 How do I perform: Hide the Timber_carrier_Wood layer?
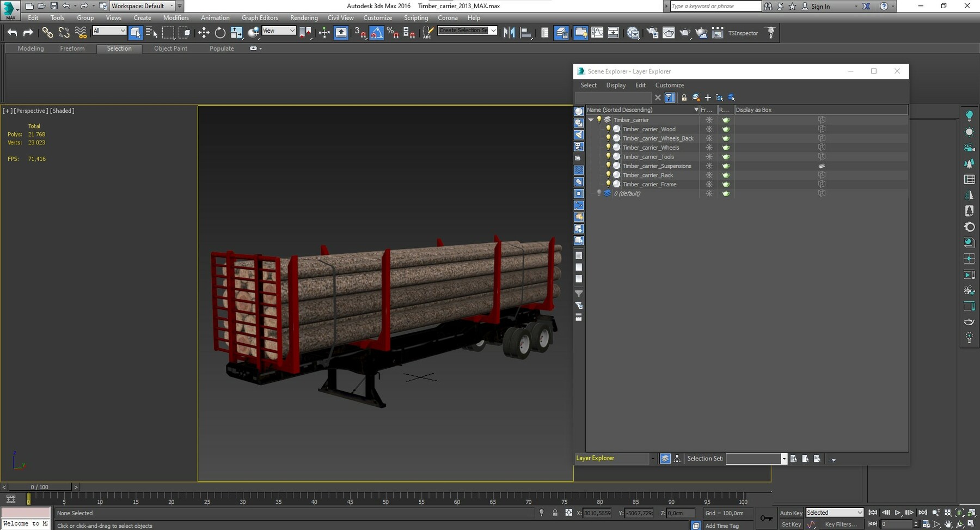point(608,129)
